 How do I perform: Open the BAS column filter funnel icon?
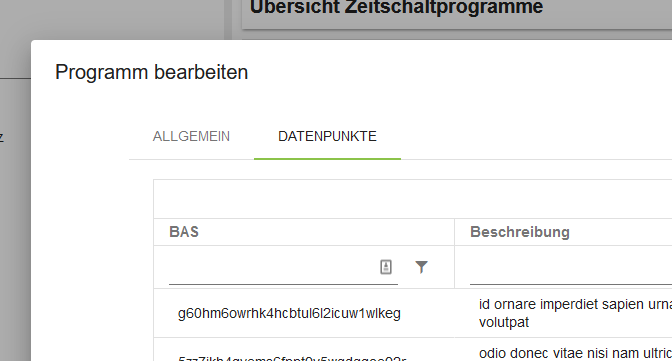(421, 267)
